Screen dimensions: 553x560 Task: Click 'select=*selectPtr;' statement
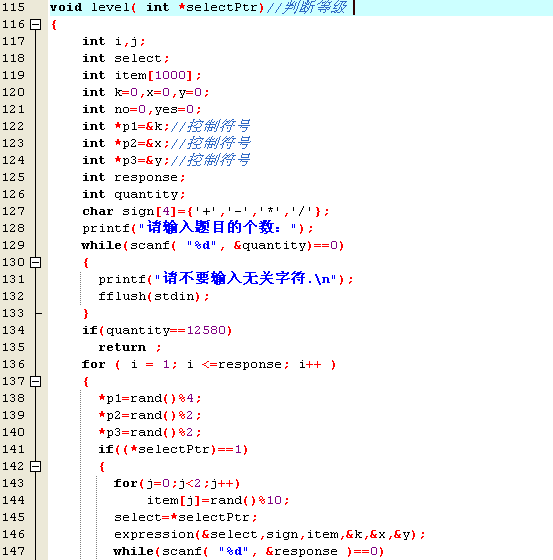(186, 518)
